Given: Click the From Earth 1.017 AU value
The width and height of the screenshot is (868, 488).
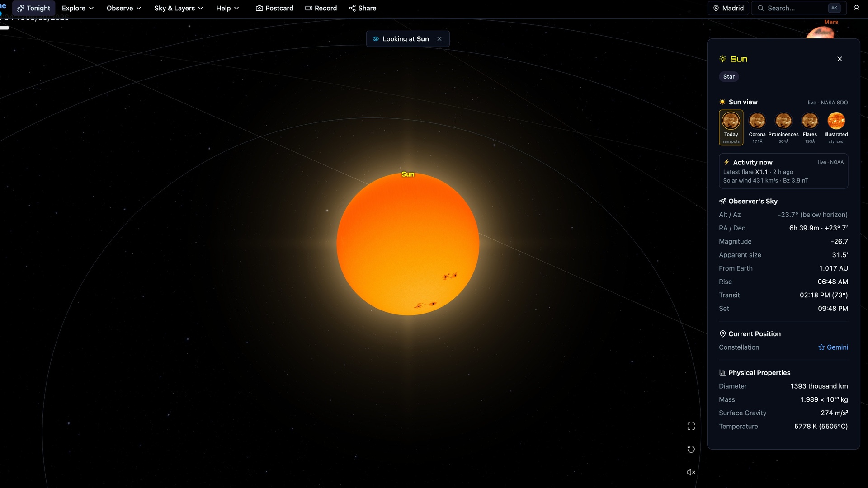Looking at the screenshot, I should [x=834, y=268].
